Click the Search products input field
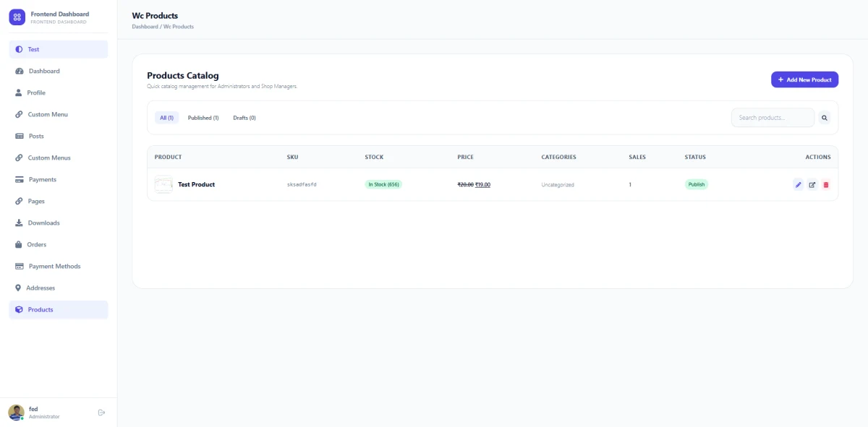This screenshot has width=868, height=427. [773, 118]
